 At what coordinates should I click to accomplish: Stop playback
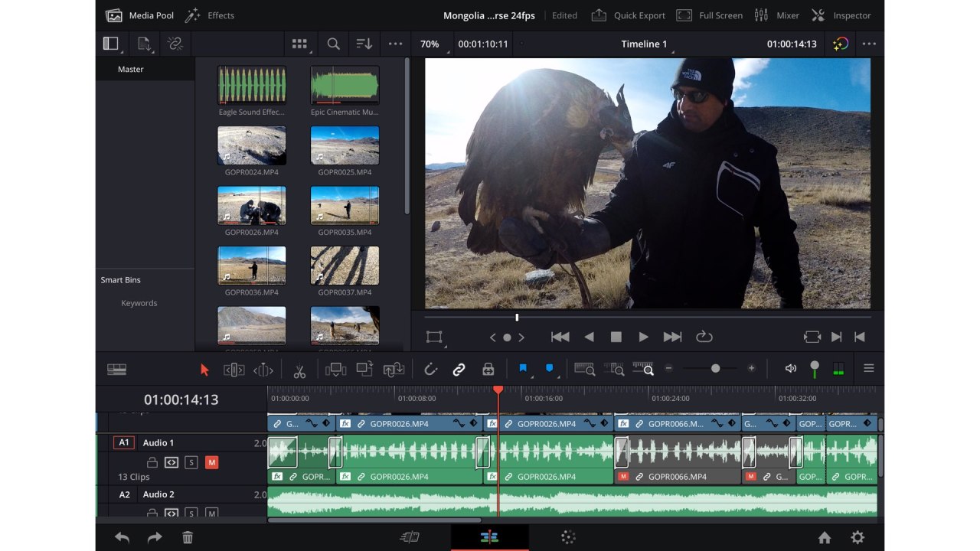tap(616, 337)
